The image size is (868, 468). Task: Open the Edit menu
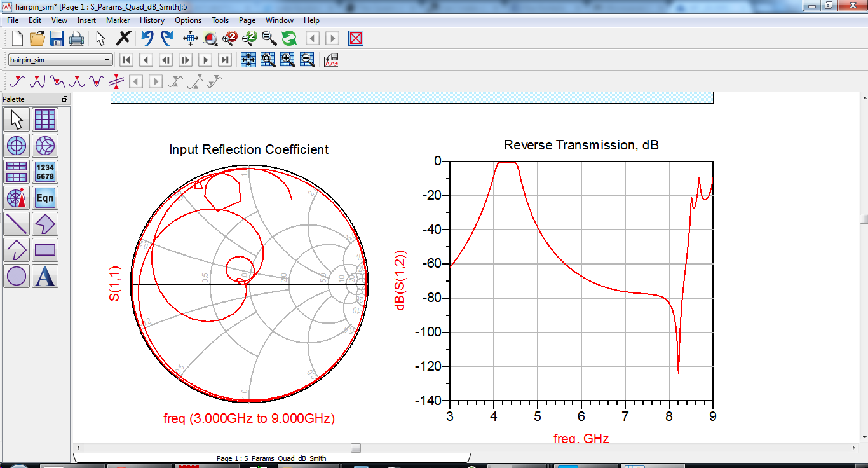(x=34, y=20)
